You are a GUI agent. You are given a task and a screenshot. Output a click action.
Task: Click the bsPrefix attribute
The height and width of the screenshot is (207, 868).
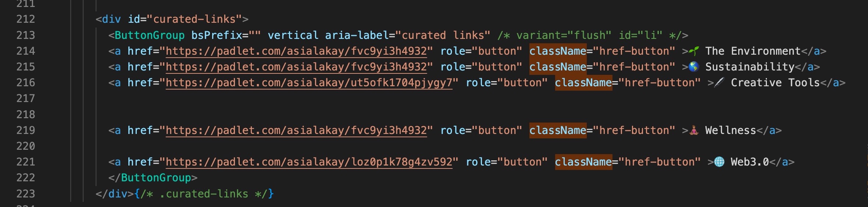[x=217, y=36]
